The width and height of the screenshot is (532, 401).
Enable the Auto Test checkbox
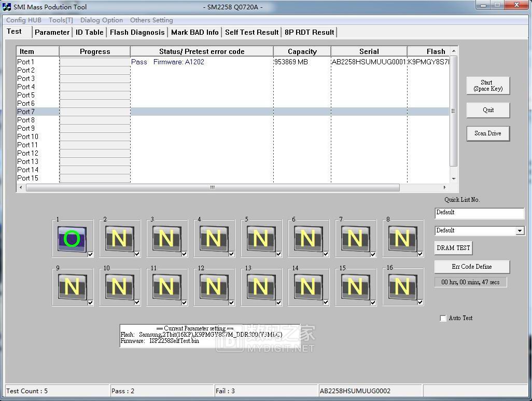click(443, 318)
